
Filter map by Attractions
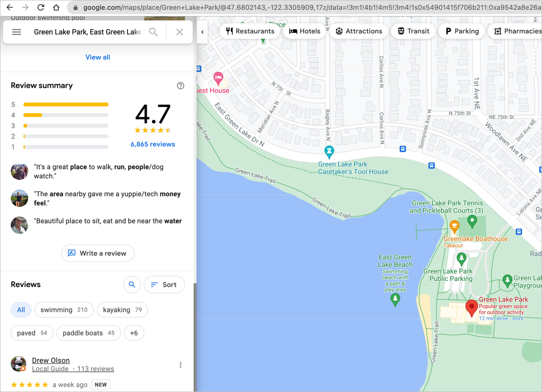tap(359, 31)
